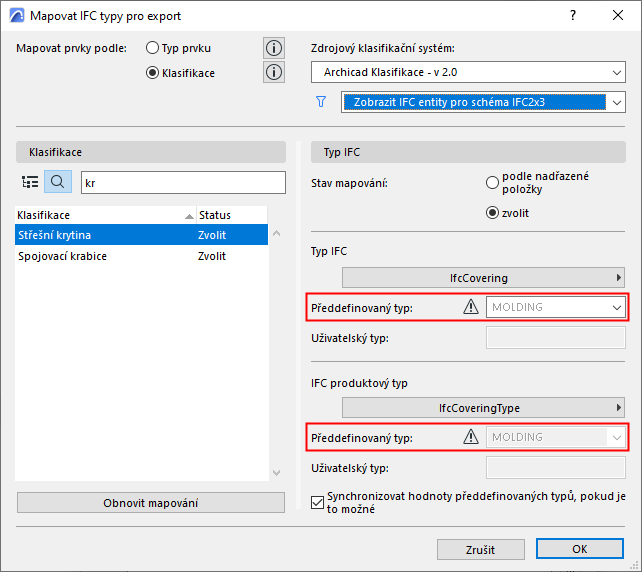This screenshot has width=642, height=572.
Task: Toggle the search magnifier icon
Action: (57, 182)
